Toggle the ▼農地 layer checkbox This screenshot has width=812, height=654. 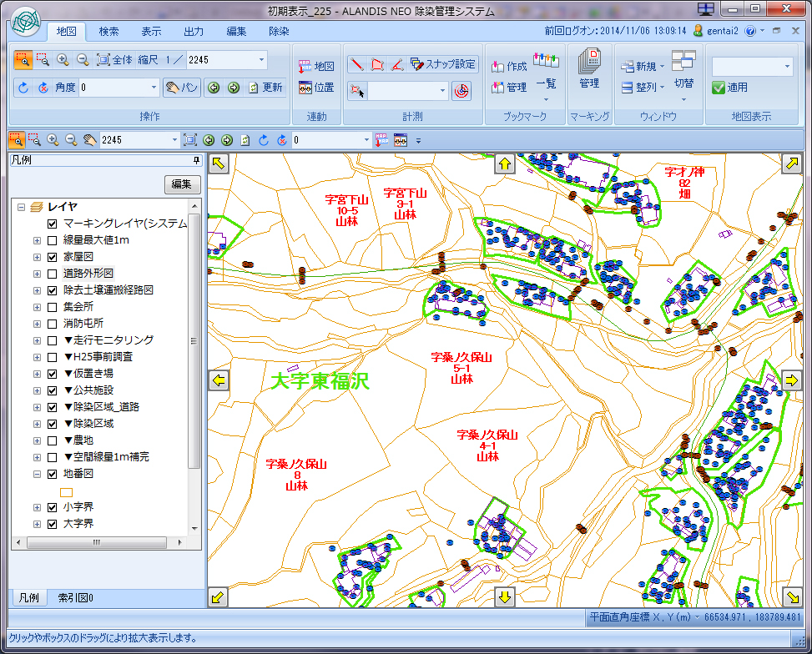pos(53,440)
